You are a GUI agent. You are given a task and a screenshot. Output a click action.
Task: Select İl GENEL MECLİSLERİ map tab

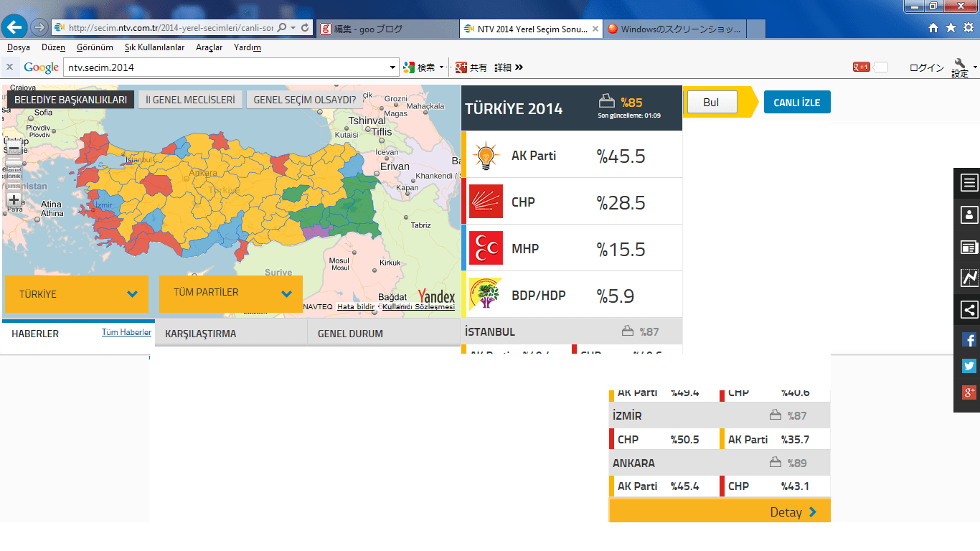pyautogui.click(x=190, y=100)
